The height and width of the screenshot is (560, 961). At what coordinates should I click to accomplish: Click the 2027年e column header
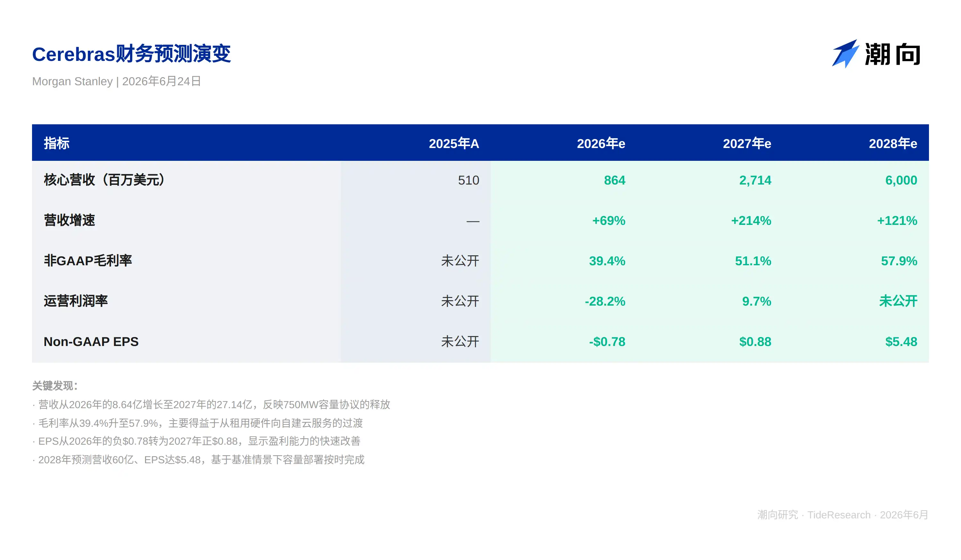click(747, 144)
